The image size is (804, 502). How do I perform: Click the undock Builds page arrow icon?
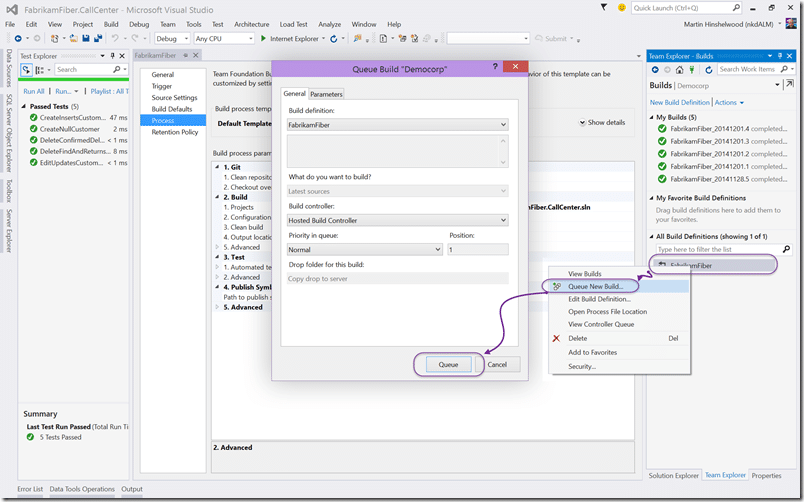click(789, 85)
